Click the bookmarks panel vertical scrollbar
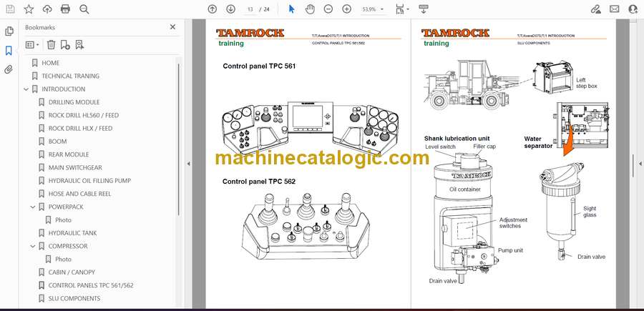The image size is (644, 311). point(179,139)
